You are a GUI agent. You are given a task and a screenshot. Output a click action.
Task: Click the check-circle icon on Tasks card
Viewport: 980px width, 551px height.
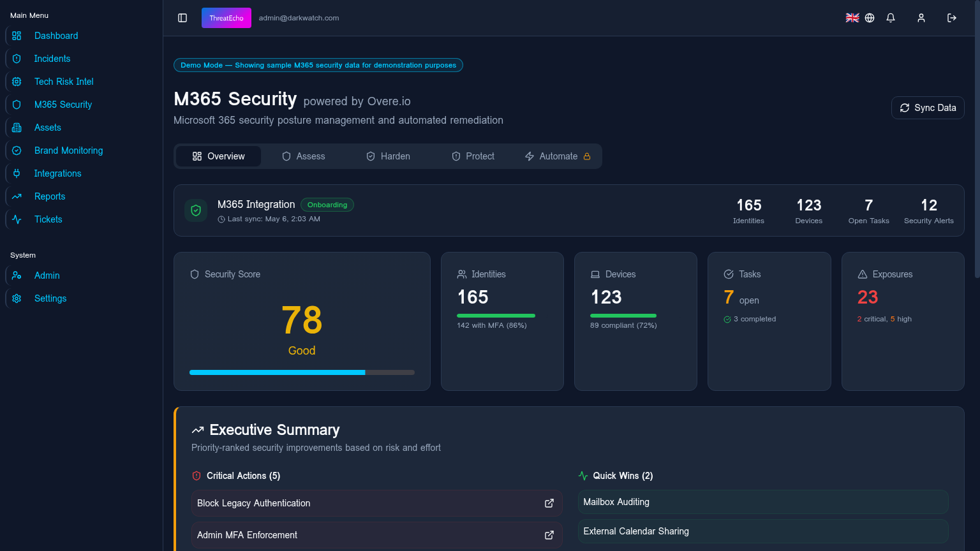click(x=729, y=274)
